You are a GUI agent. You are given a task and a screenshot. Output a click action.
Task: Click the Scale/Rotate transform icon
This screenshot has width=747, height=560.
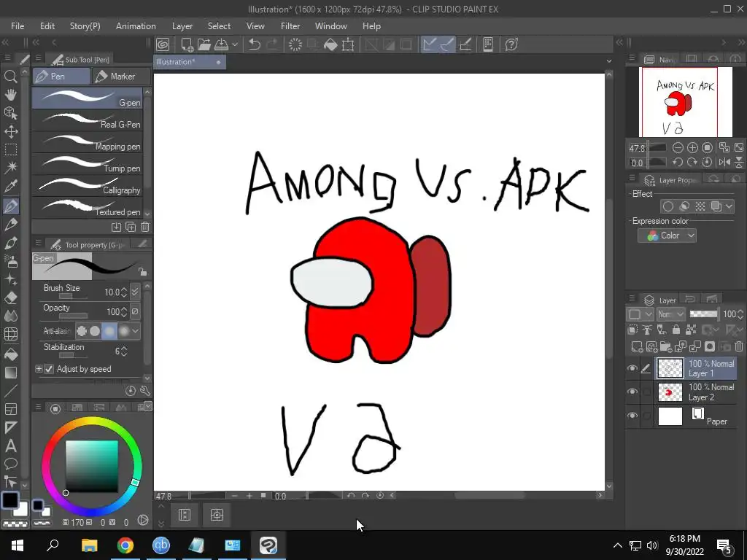[348, 44]
